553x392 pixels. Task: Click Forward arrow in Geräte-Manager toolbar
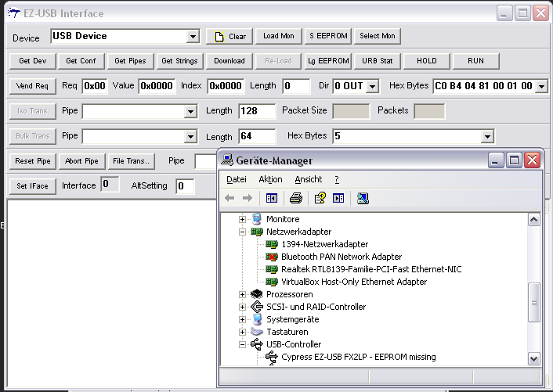[248, 198]
